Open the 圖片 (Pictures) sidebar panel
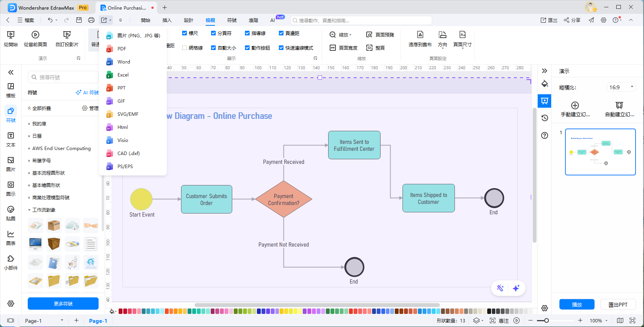644x327 pixels. coord(11,164)
